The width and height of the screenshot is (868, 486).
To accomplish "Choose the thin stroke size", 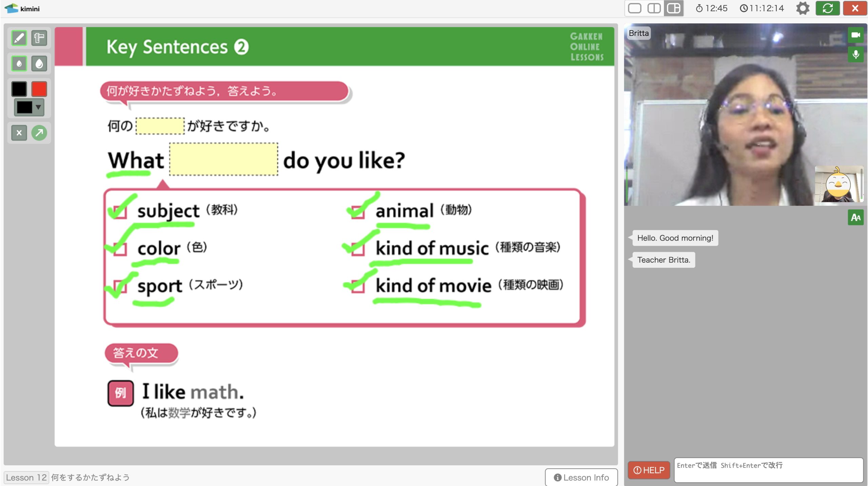I will coord(19,63).
